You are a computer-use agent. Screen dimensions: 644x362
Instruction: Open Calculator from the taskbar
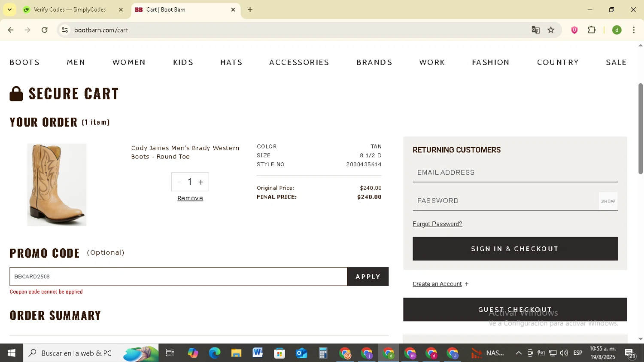323,353
